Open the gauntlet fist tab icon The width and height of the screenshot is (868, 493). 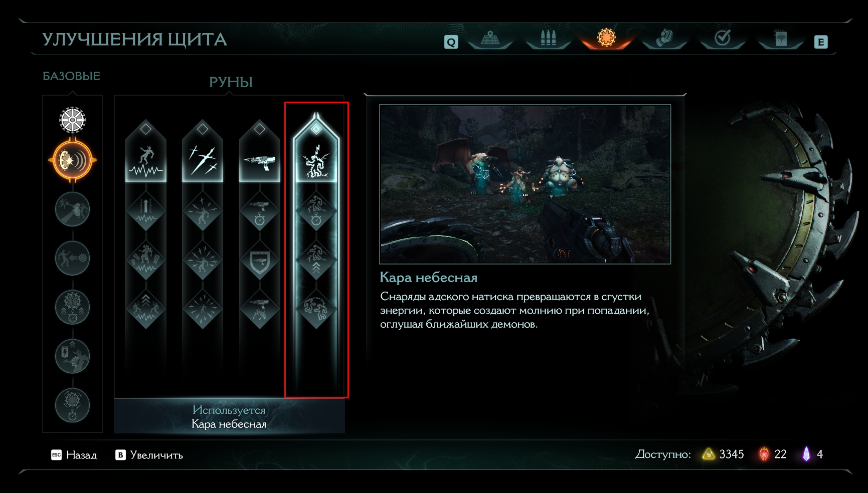[664, 38]
